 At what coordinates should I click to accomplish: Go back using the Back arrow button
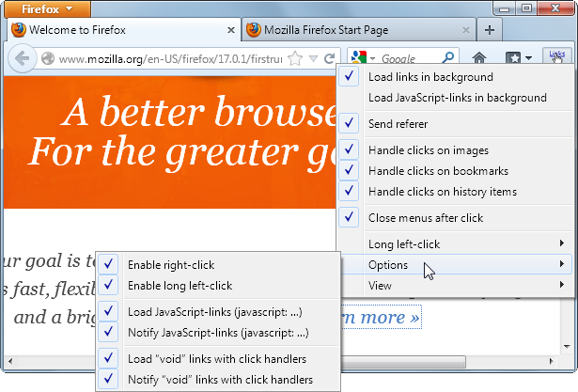[x=23, y=58]
